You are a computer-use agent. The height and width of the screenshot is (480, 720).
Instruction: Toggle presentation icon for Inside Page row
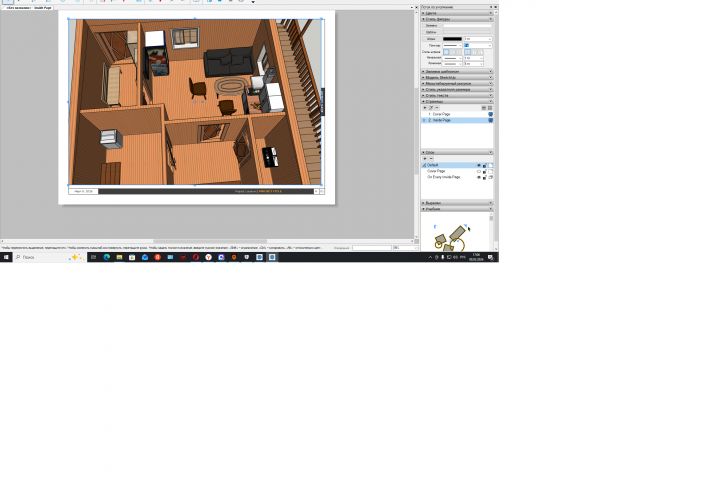[x=490, y=120]
